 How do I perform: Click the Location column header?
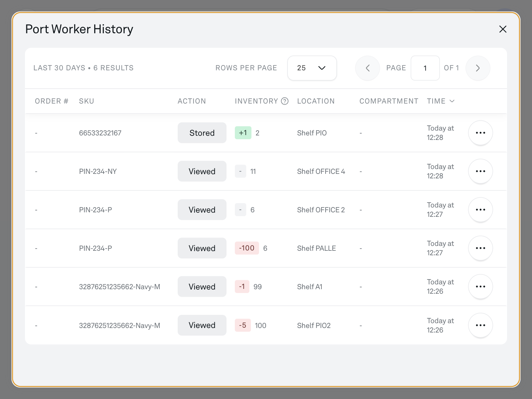[316, 101]
